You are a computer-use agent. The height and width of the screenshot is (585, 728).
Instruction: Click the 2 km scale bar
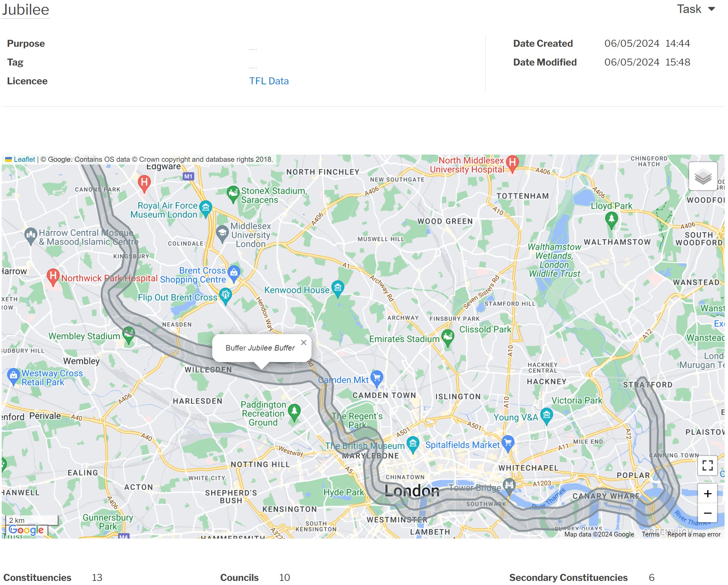(x=32, y=520)
